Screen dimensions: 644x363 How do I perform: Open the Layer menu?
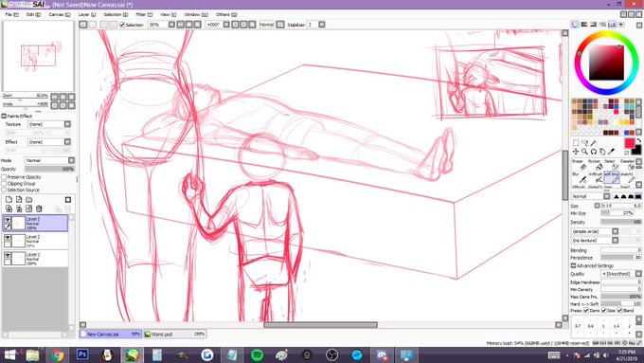87,14
